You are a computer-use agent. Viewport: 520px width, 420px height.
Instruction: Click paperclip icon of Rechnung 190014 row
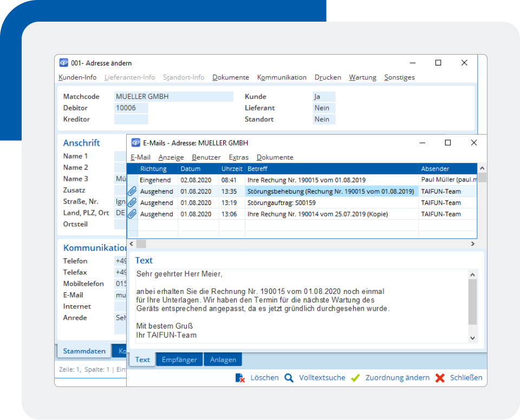[132, 214]
